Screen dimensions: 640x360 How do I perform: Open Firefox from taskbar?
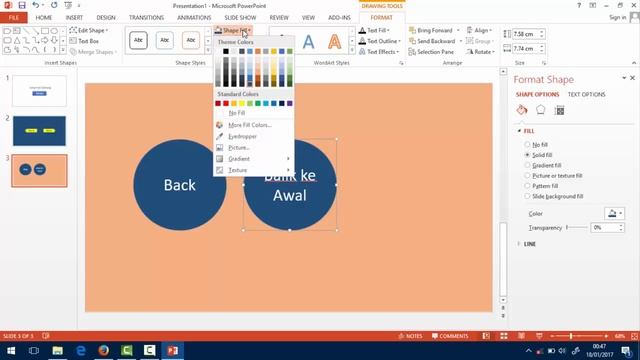[104, 351]
